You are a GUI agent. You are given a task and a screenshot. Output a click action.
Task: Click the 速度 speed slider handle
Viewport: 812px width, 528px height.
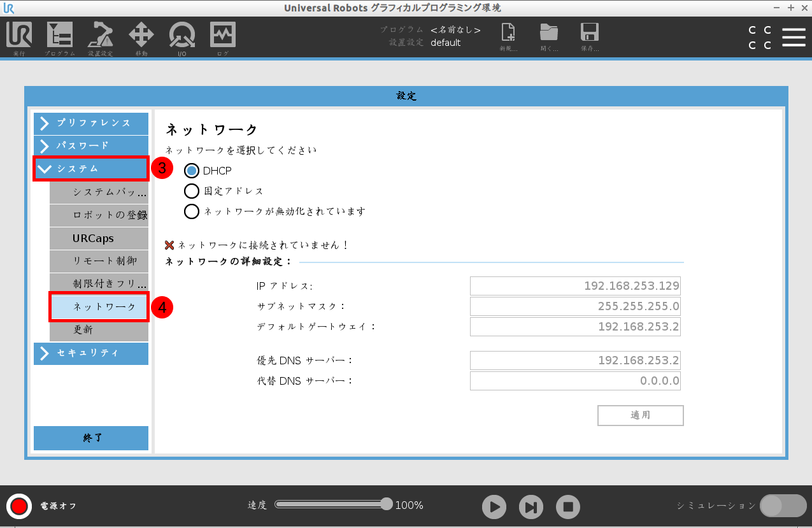[386, 504]
